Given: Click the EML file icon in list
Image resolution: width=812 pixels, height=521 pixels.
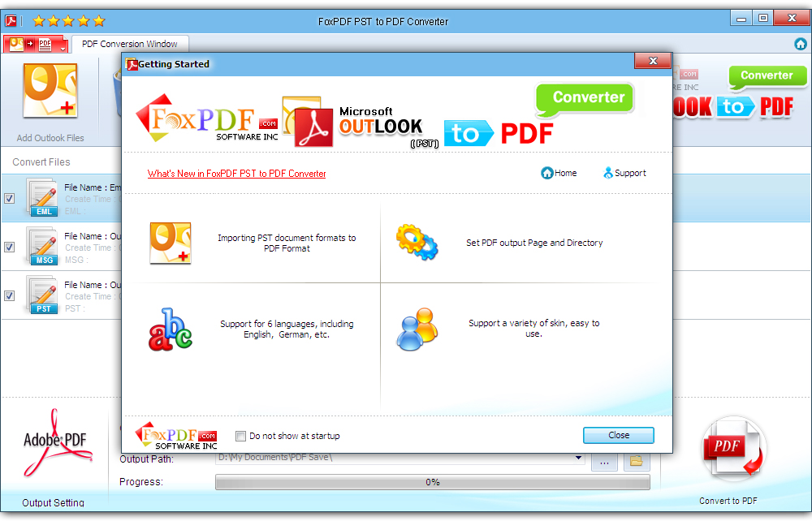Looking at the screenshot, I should [42, 197].
